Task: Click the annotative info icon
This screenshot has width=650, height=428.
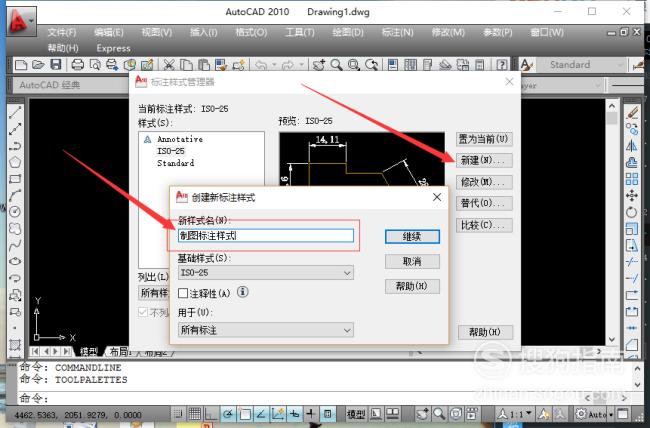Action: coord(243,292)
